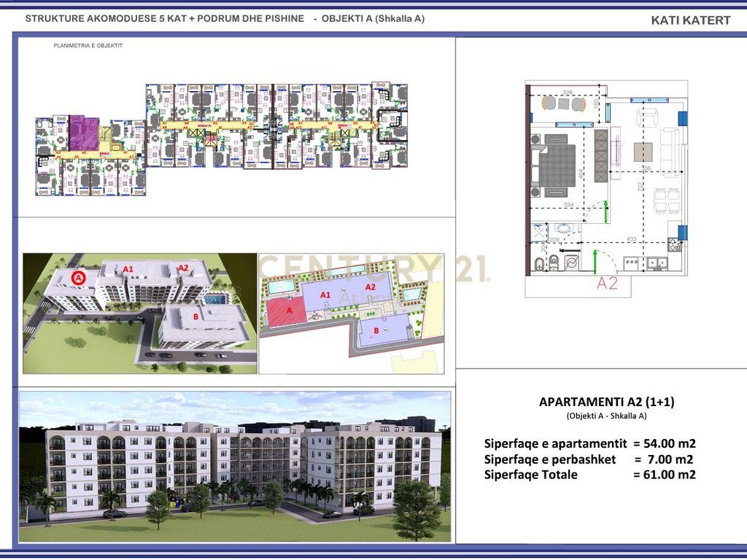Click the 'Siperfaqe e perbashket' label

click(x=550, y=459)
